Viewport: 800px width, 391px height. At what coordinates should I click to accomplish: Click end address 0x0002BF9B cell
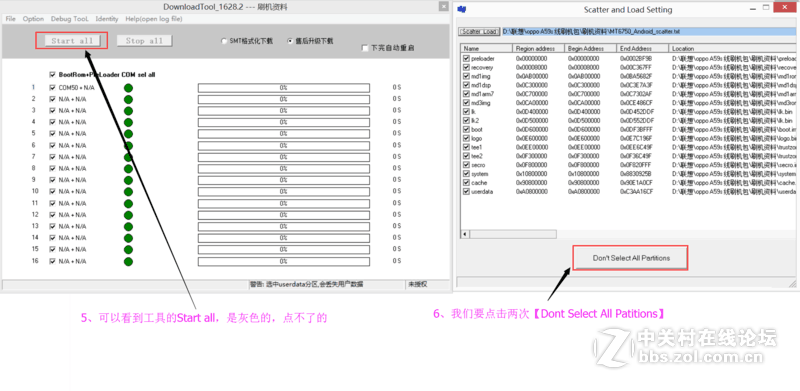(x=636, y=59)
